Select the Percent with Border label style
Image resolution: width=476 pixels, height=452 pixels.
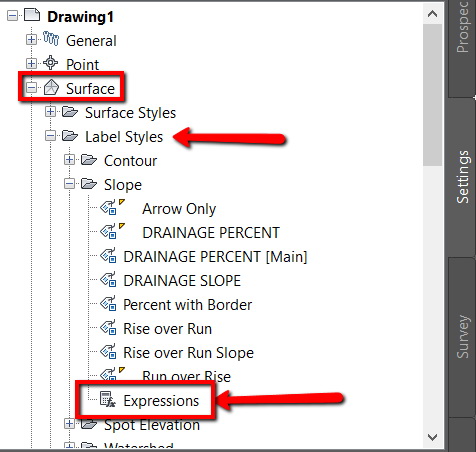(x=188, y=305)
